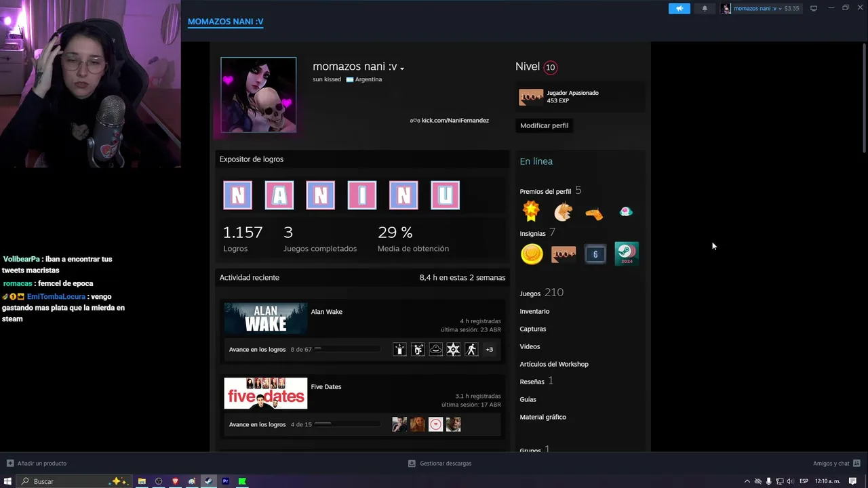This screenshot has height=488, width=868.
Task: Click the U achievement showcase tile
Action: pyautogui.click(x=445, y=195)
